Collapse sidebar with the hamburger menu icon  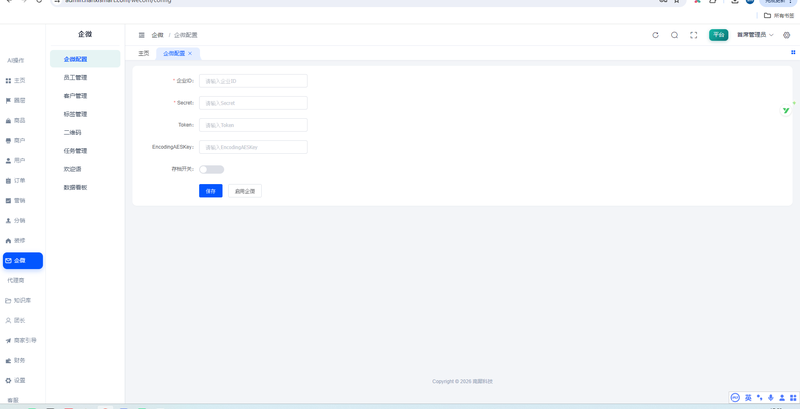pos(141,35)
